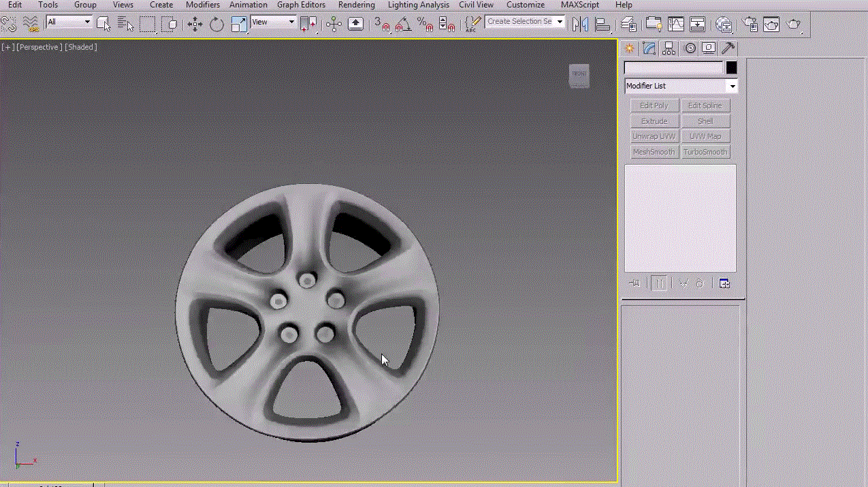
Task: Click the MeshSmooth button
Action: (654, 152)
